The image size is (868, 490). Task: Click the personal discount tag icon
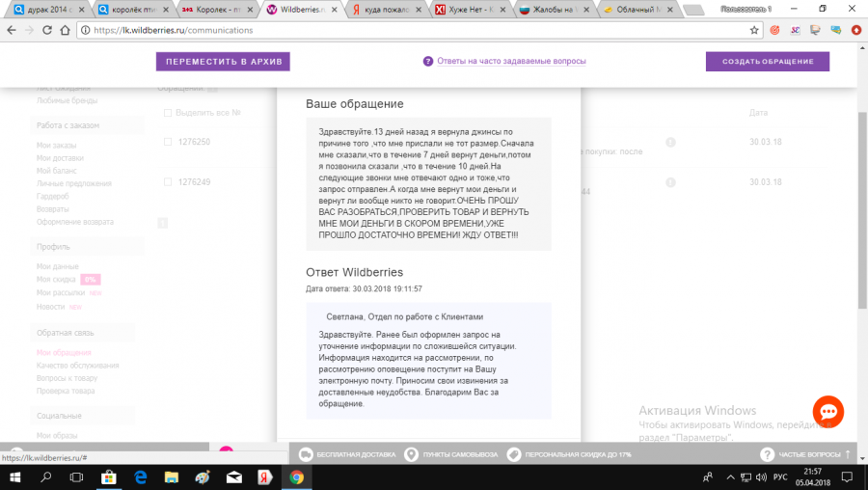point(514,454)
